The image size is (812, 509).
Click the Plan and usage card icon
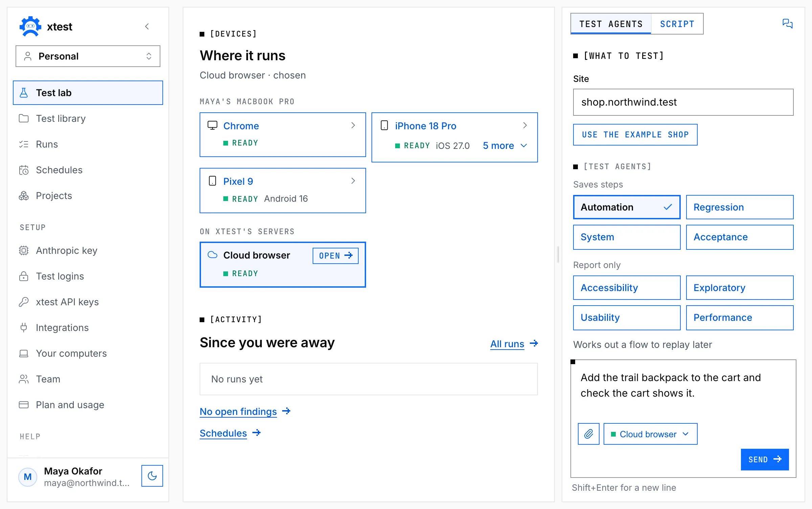pos(24,405)
